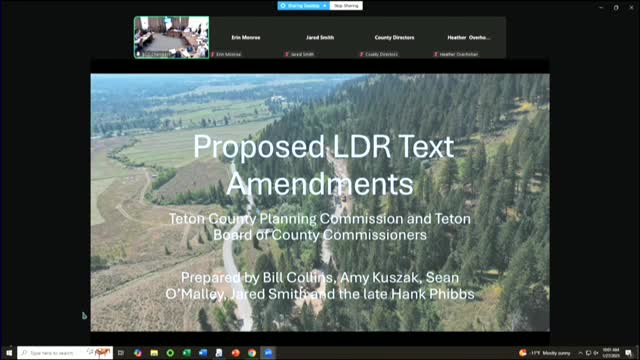Click County Directors' muted microphone icon
640x360 pixels.
point(361,54)
